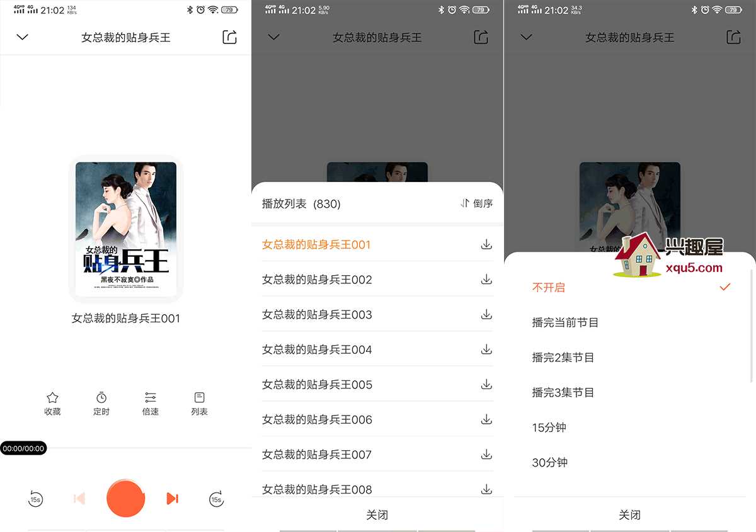The width and height of the screenshot is (756, 532).
Task: Download episode 女总裁的贴身兵王007
Action: (x=486, y=454)
